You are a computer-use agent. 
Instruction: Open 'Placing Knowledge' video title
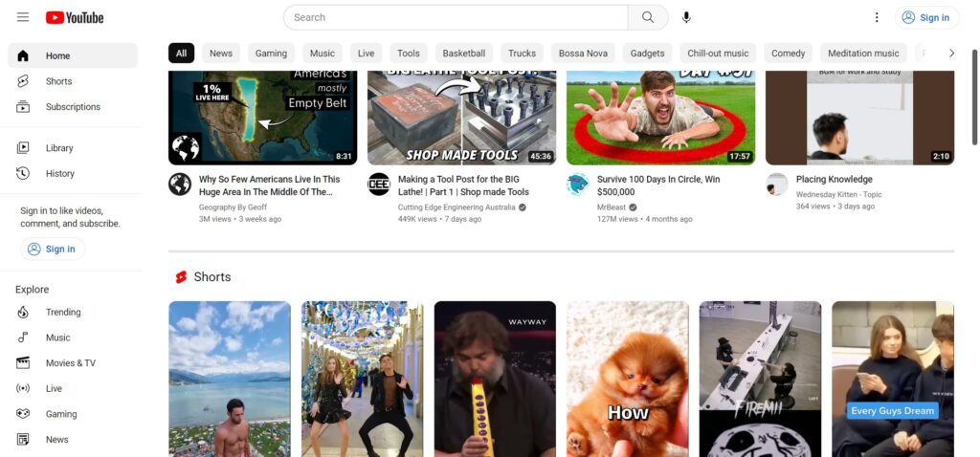click(x=834, y=179)
